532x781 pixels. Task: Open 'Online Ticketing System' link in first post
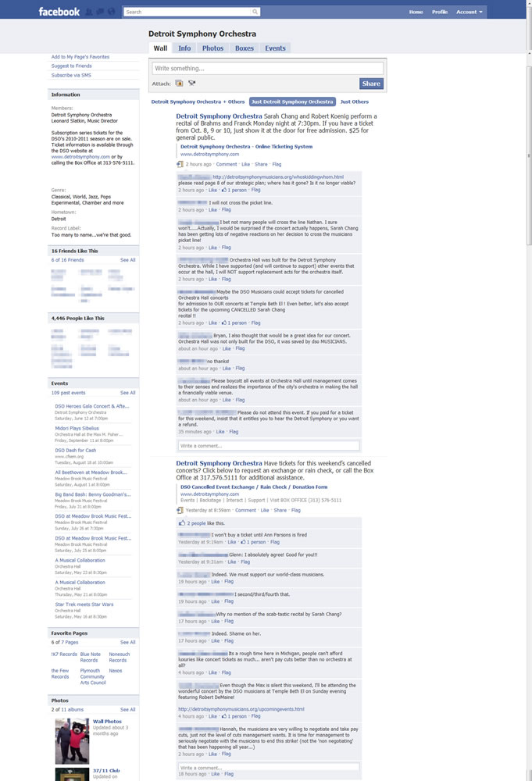tap(247, 147)
